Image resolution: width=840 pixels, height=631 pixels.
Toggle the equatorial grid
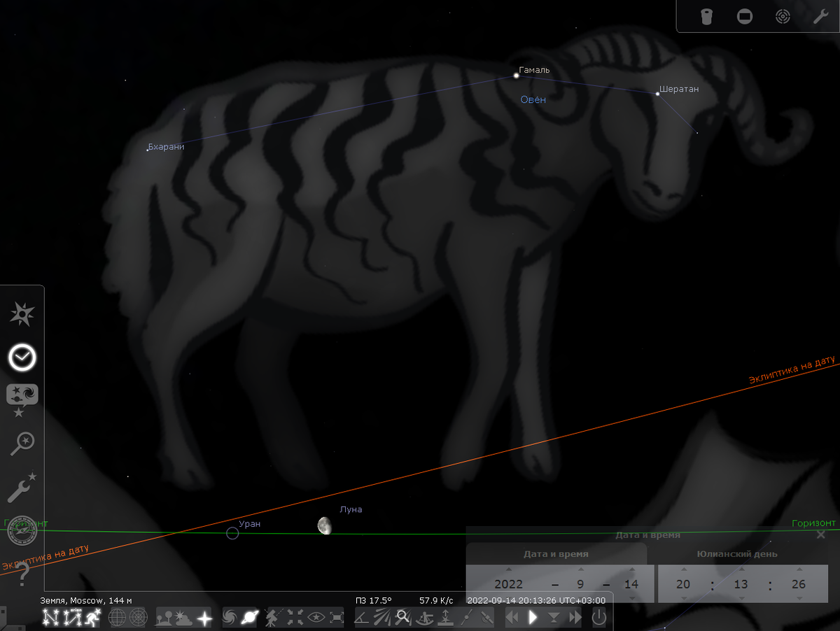tap(117, 617)
